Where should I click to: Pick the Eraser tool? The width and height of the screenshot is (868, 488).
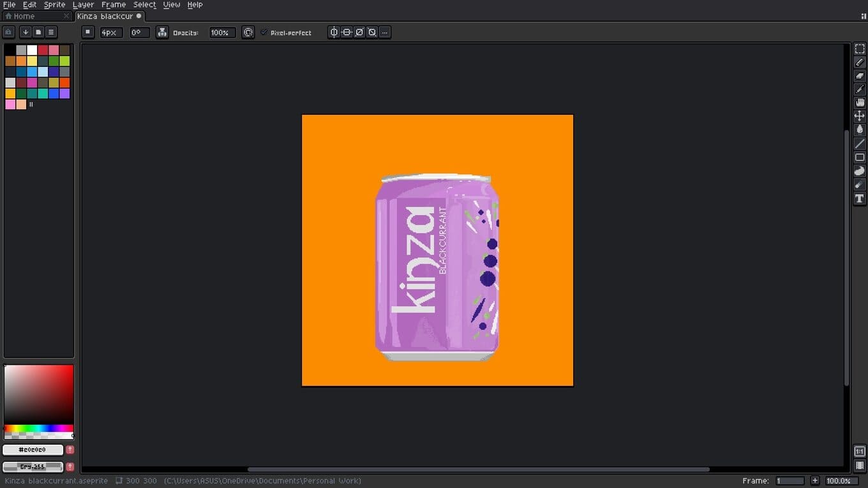pyautogui.click(x=860, y=76)
